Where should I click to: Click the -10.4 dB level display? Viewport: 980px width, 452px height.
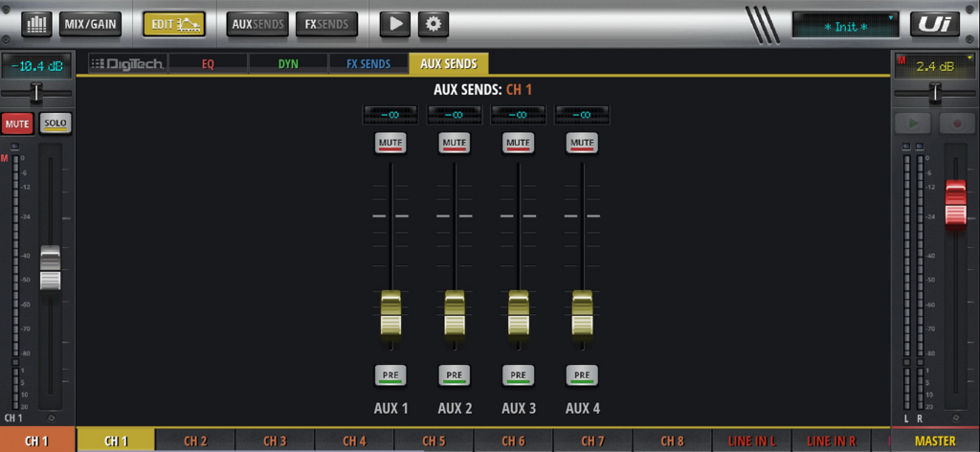click(x=36, y=66)
